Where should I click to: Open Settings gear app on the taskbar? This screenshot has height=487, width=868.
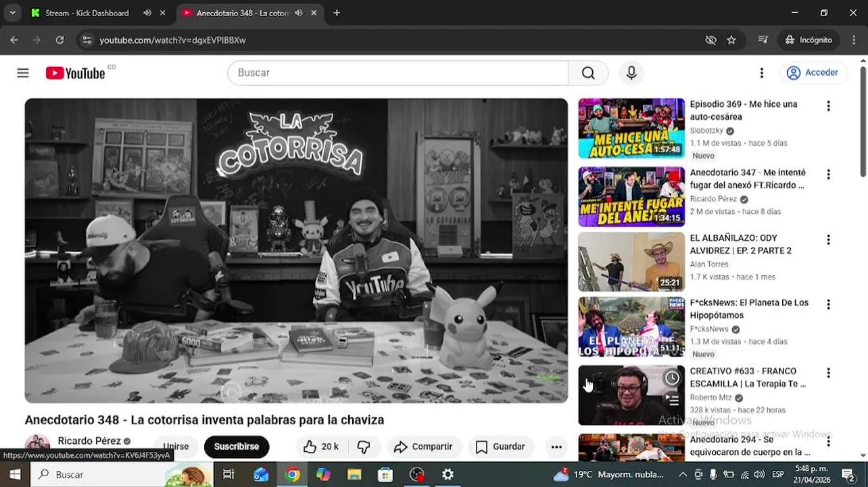tap(448, 474)
